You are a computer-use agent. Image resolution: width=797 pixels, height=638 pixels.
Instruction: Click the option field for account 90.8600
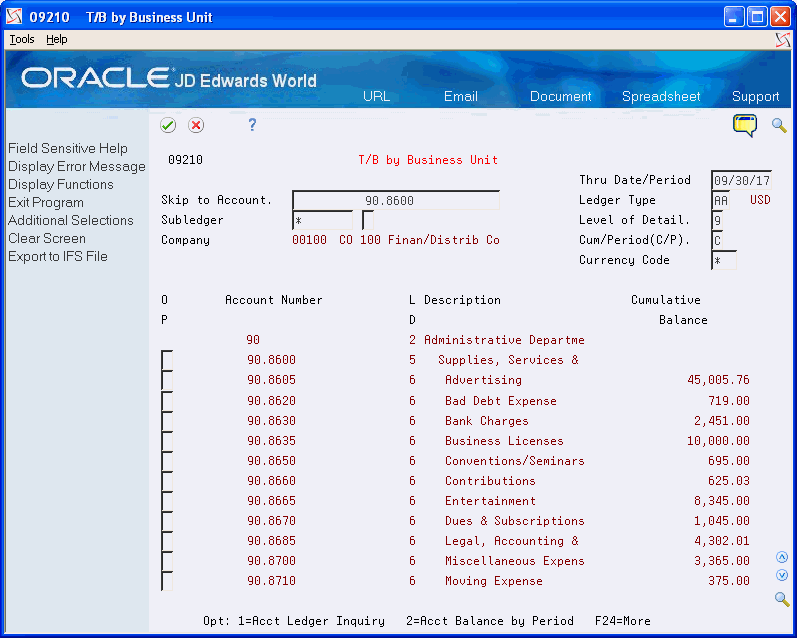pyautogui.click(x=167, y=360)
